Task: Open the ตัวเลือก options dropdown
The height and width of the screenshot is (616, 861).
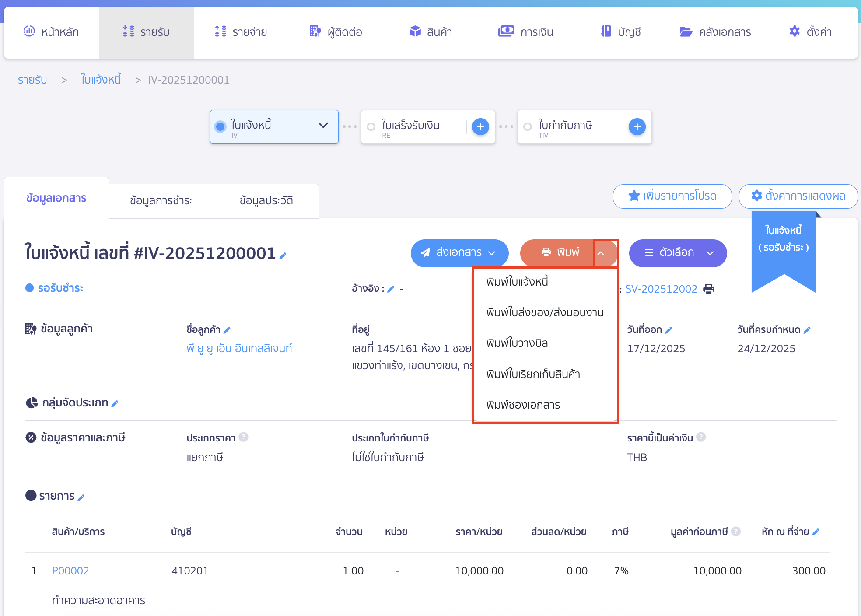Action: coord(677,253)
